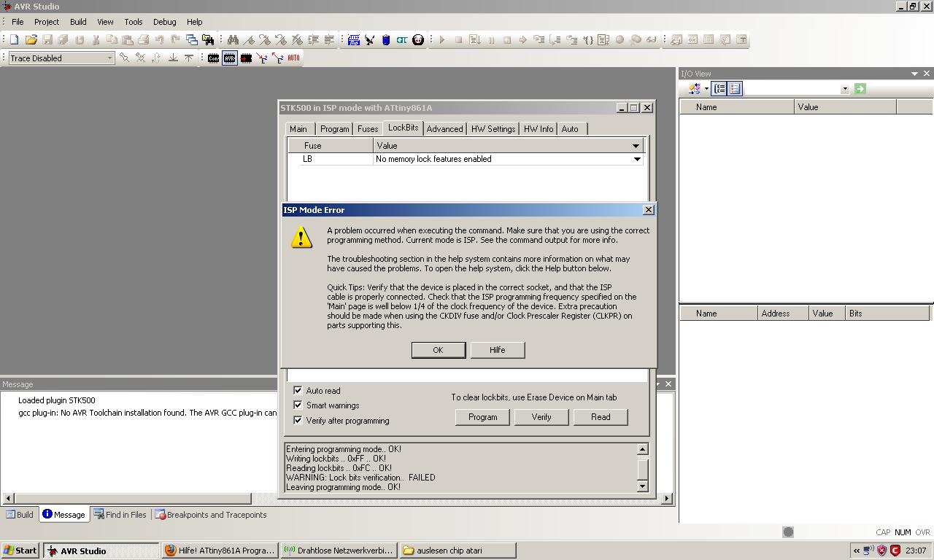
Task: Click the Hilfe button in error dialog
Action: [498, 350]
